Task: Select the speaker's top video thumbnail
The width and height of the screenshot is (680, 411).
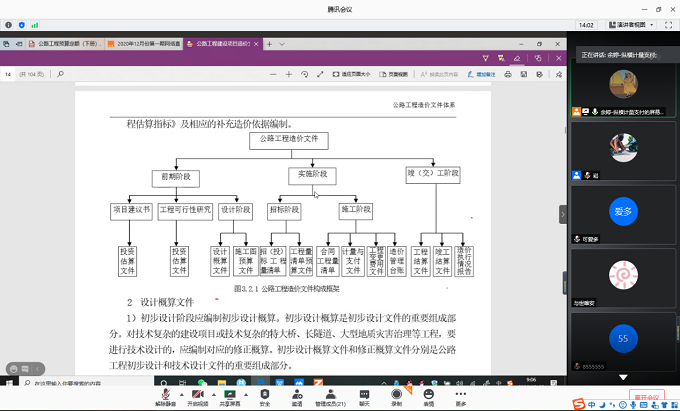Action: click(x=623, y=88)
